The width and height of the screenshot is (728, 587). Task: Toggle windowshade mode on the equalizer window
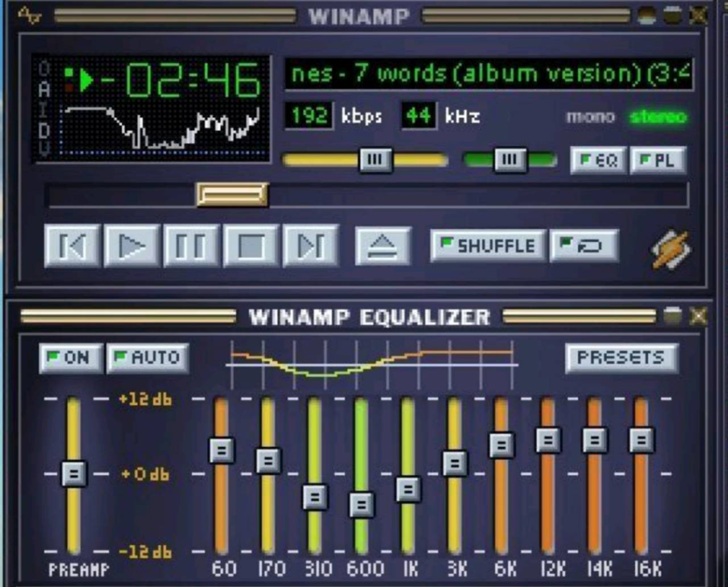coord(672,316)
